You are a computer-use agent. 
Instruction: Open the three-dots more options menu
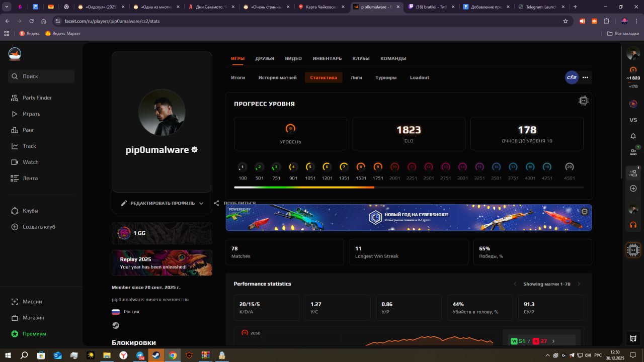pos(585,77)
